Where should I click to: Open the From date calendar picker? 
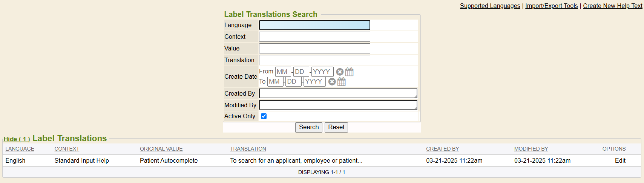point(350,72)
